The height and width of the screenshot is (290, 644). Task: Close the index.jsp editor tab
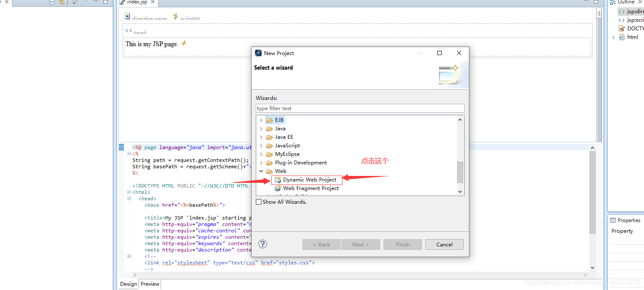153,2
